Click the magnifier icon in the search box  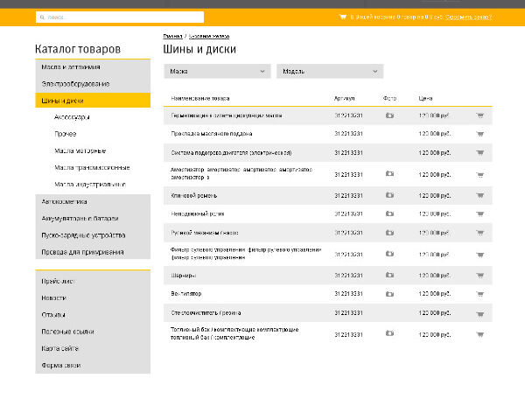tap(42, 17)
